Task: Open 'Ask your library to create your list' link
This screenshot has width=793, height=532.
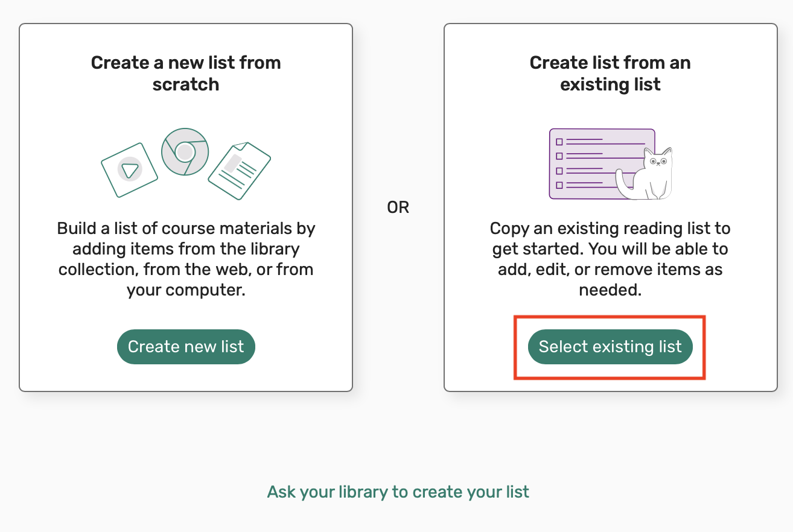Action: (398, 492)
